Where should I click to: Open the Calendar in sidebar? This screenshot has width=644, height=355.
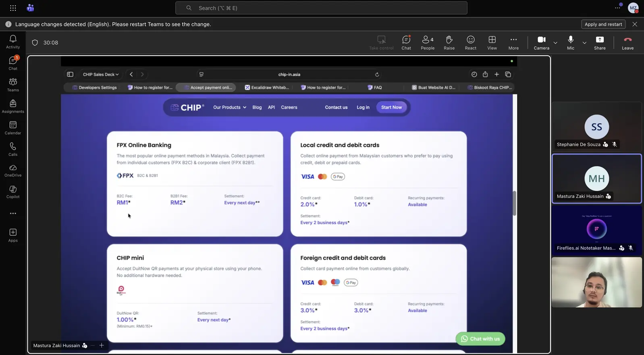tap(13, 127)
